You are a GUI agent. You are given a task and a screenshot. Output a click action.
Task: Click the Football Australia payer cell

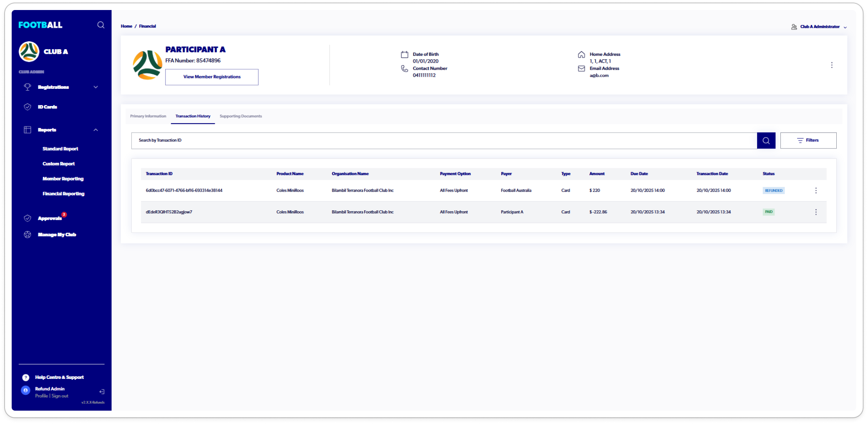tap(516, 190)
